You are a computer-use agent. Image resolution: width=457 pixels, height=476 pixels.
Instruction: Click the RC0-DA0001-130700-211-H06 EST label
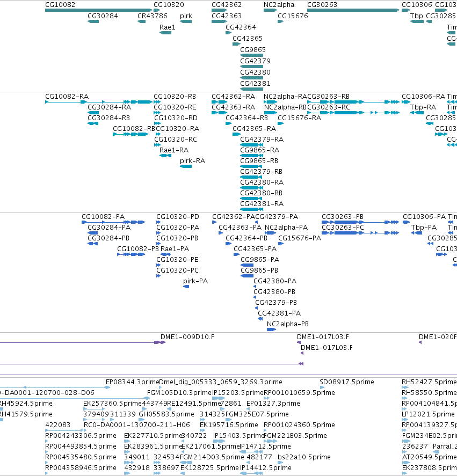(x=137, y=425)
